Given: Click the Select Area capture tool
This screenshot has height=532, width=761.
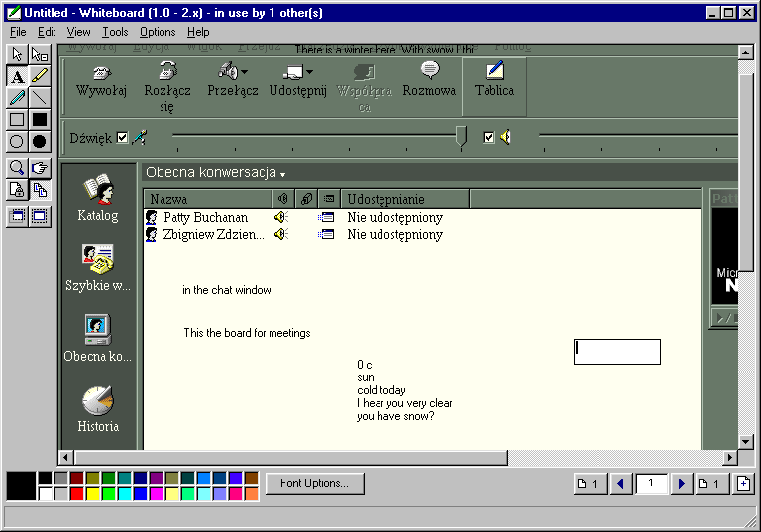Looking at the screenshot, I should 40,217.
